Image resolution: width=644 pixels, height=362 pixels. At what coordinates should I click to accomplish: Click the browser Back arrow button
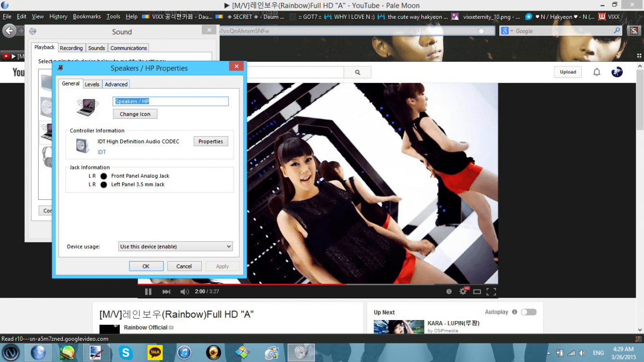(x=9, y=31)
